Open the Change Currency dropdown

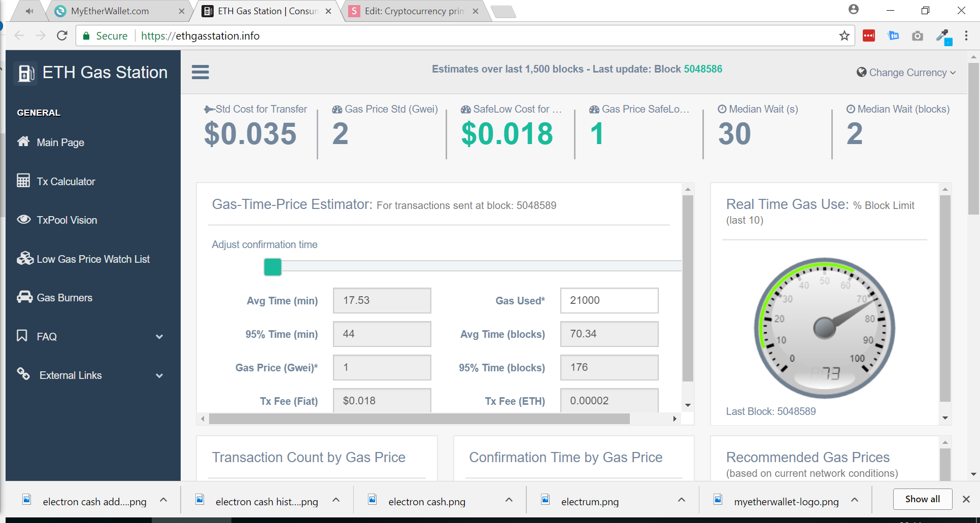click(x=906, y=73)
